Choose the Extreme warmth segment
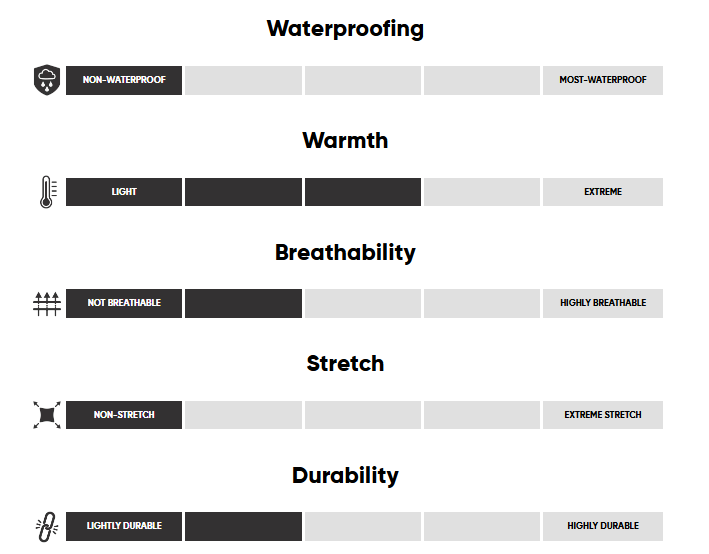This screenshot has width=709, height=554. (602, 192)
